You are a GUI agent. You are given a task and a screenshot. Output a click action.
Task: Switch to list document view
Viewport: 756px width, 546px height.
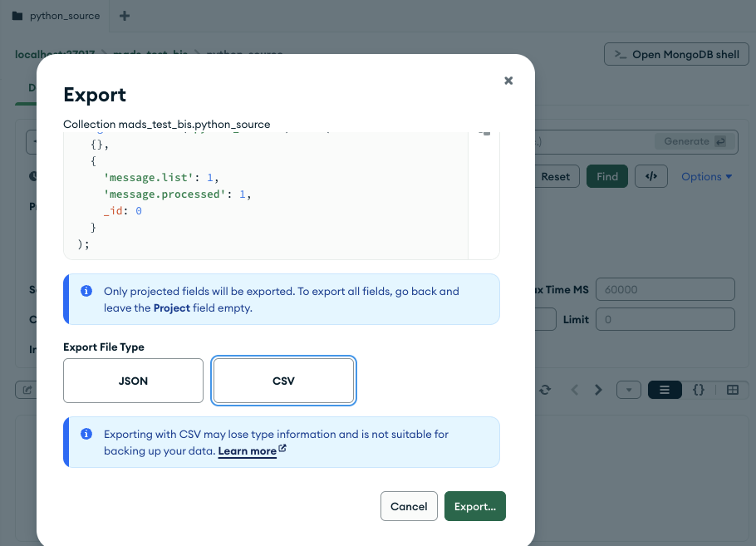coord(665,390)
